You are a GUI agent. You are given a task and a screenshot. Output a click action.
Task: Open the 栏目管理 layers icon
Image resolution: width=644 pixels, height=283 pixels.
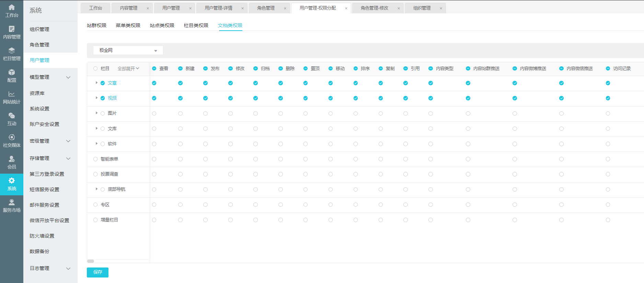click(x=12, y=51)
